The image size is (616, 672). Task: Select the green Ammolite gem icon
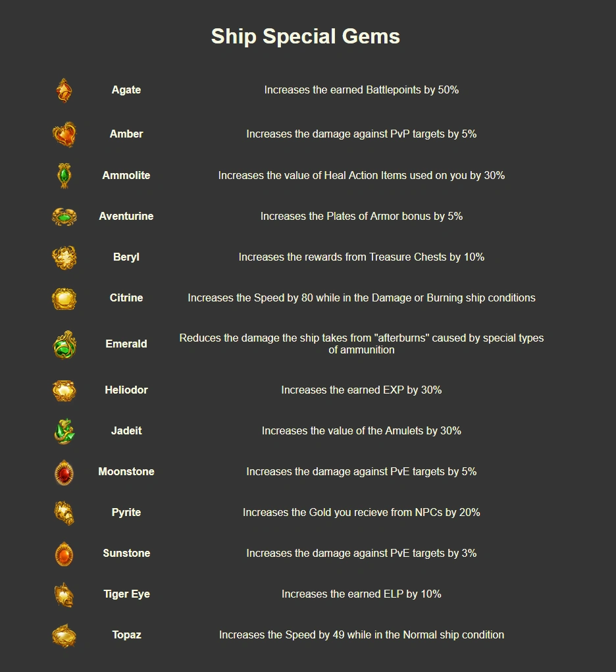tap(64, 176)
